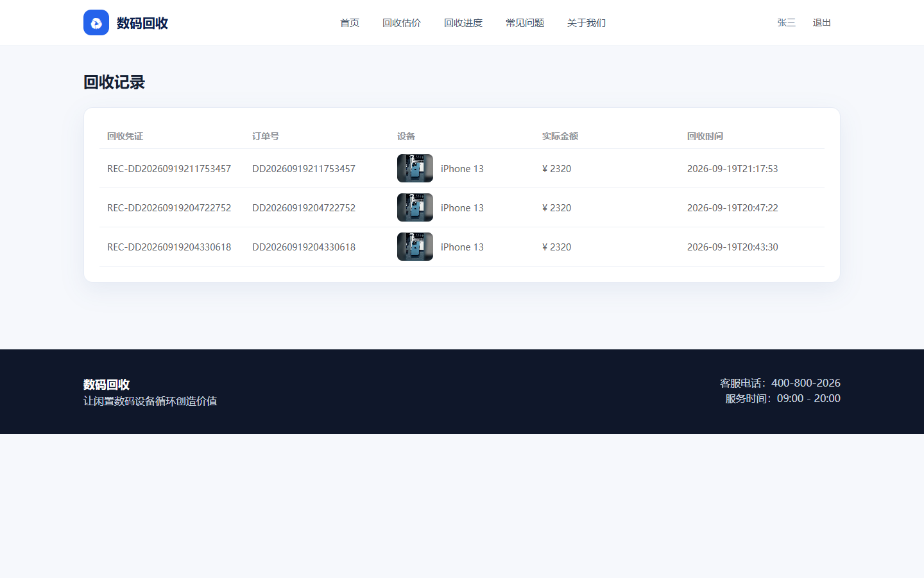Screen dimensions: 924x578
Task: Click the 实际金额 column header
Action: pyautogui.click(x=560, y=136)
